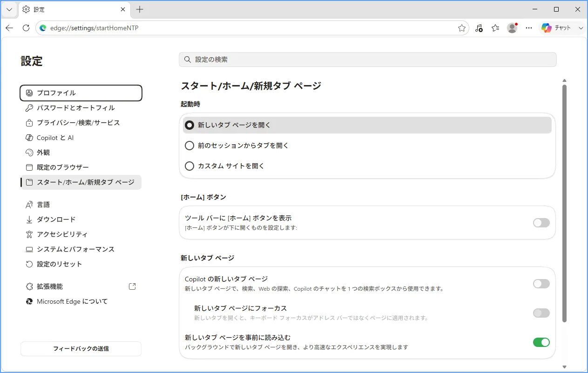
Task: Open Copilot と AI settings section
Action: click(x=81, y=138)
